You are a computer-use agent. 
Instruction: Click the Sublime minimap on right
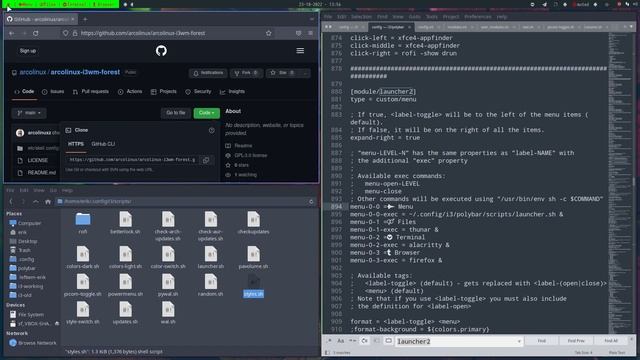pyautogui.click(x=620, y=182)
